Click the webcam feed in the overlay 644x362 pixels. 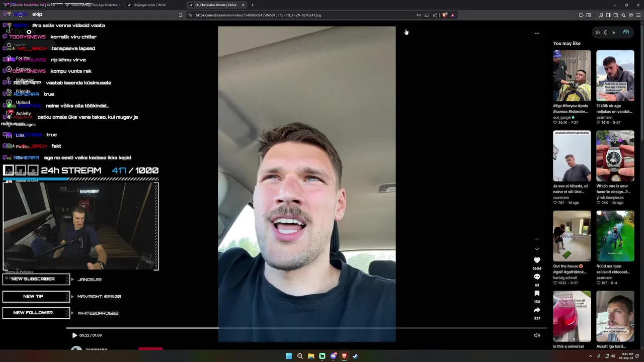[80, 226]
